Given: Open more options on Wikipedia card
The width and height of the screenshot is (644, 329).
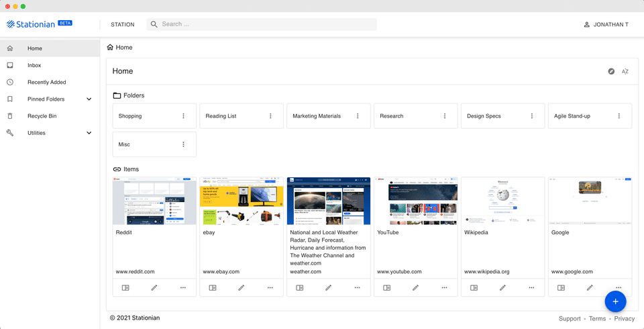Looking at the screenshot, I should click(531, 288).
